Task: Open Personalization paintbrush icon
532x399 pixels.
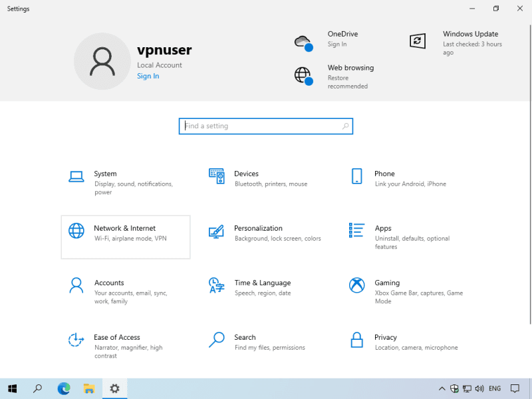Action: [216, 231]
